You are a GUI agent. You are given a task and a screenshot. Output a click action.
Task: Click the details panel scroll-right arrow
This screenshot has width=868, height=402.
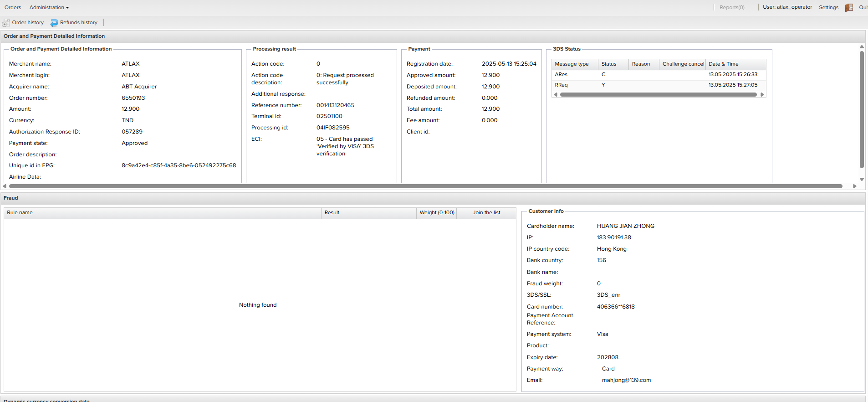point(855,186)
